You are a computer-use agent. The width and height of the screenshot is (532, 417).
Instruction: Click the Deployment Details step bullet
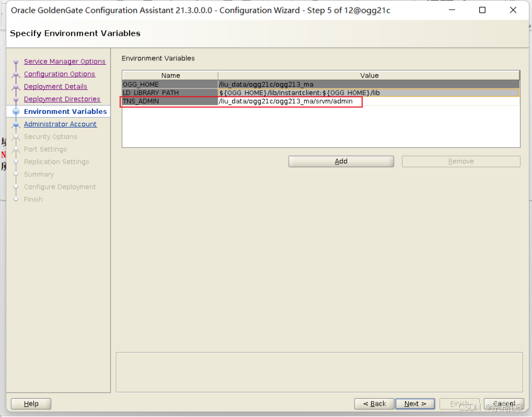[16, 87]
